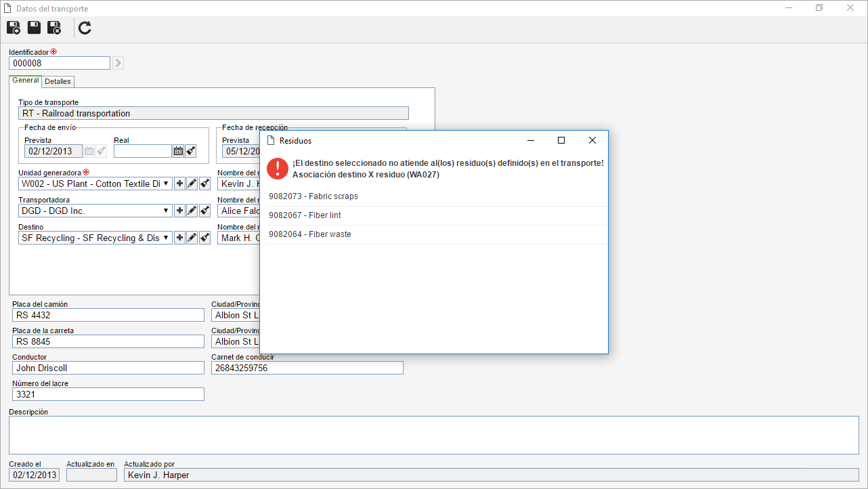Switch to the Detalles tab

click(x=58, y=81)
